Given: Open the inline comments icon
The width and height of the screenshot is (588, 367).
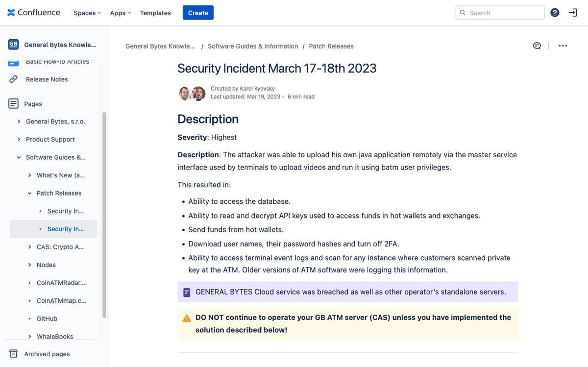Looking at the screenshot, I should pos(537,46).
